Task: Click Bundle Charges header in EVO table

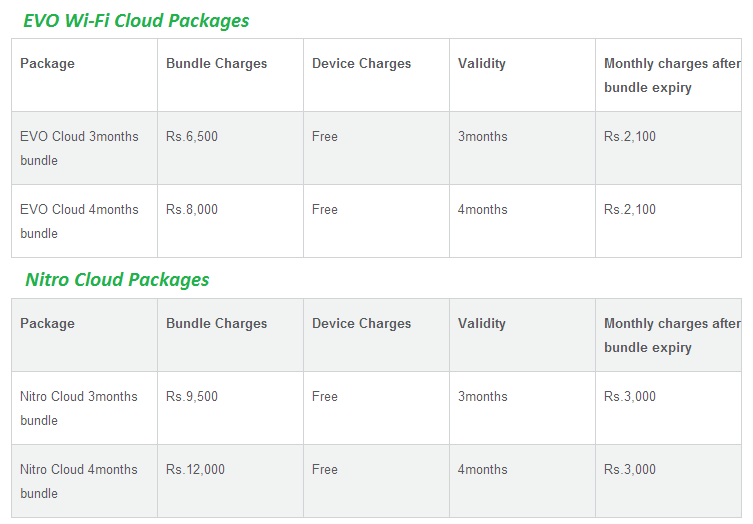Action: click(216, 64)
